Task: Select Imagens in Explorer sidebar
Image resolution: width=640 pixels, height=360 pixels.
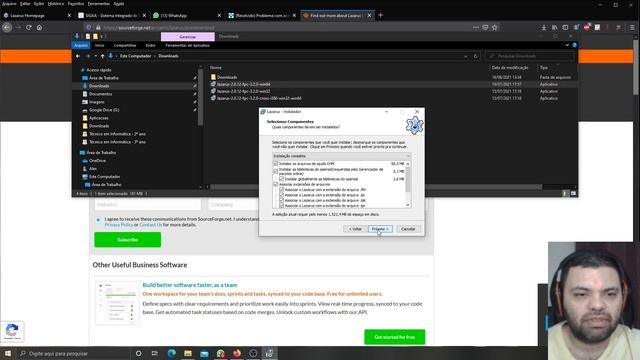Action: click(x=96, y=102)
